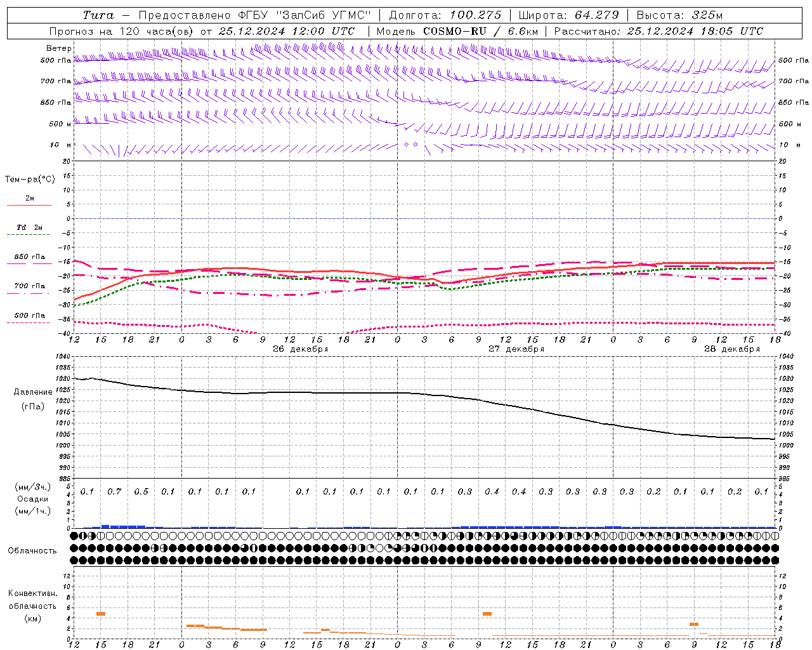
Task: Click the orange convective bar near 9h 28 декабря
Action: coord(694,625)
